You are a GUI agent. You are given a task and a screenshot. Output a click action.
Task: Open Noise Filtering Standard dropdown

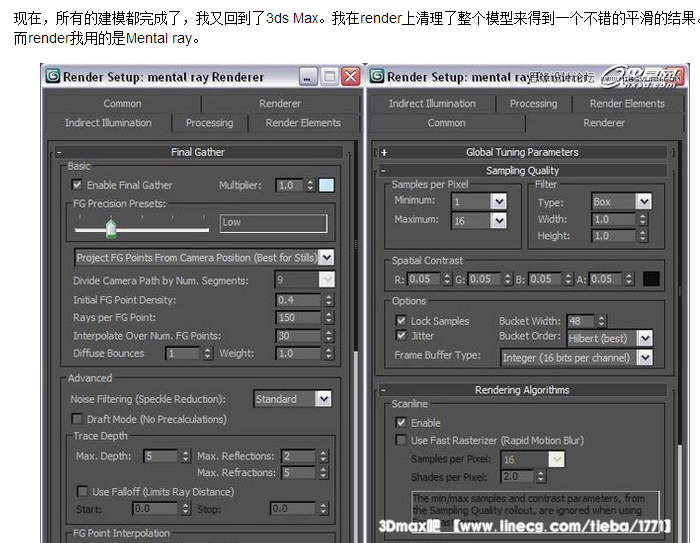(x=324, y=398)
